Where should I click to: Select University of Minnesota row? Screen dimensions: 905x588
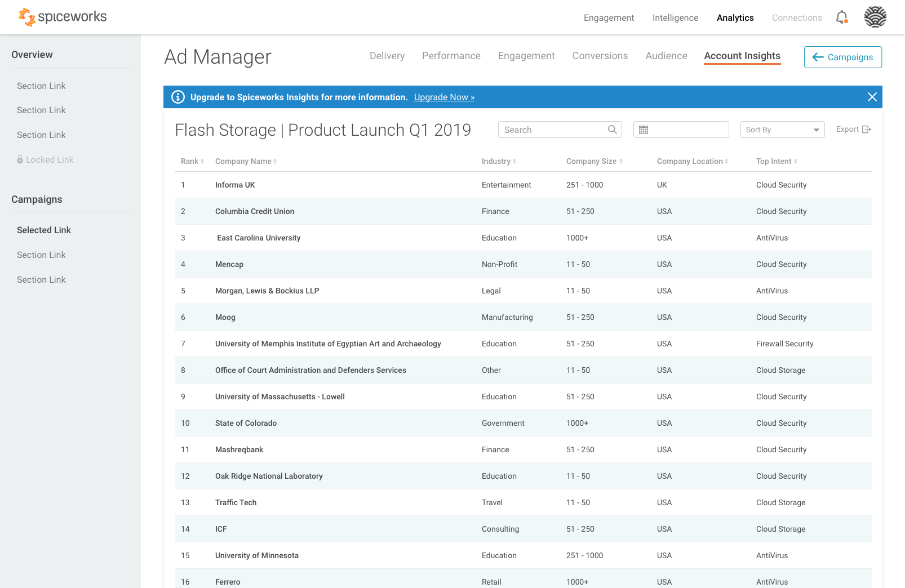click(x=523, y=555)
